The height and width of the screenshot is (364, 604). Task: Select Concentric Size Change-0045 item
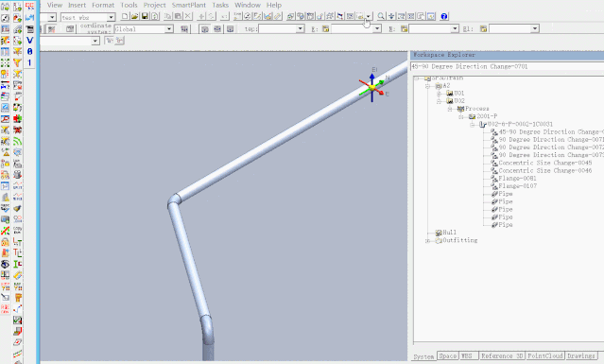click(x=545, y=163)
